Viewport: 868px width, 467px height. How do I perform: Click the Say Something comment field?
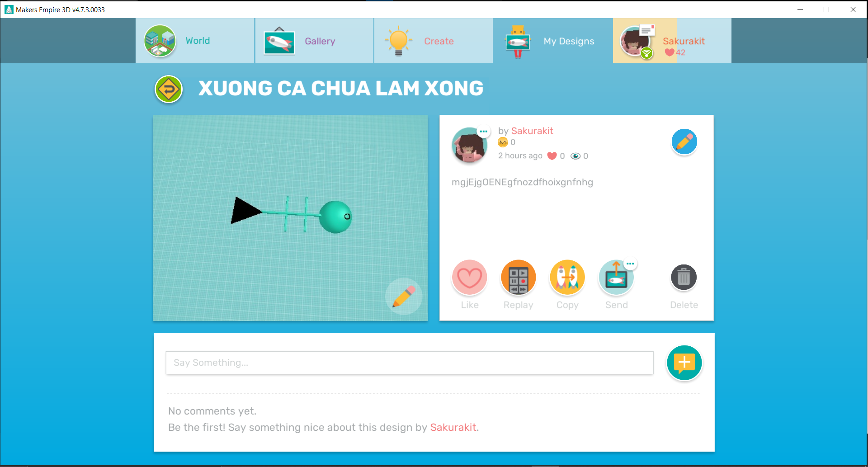point(410,363)
